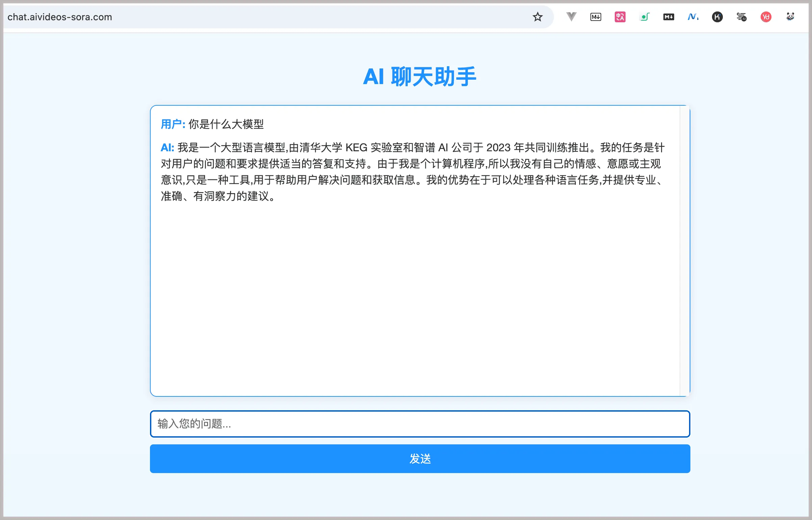
Task: Click the outlined Markdown extension icon
Action: [595, 17]
